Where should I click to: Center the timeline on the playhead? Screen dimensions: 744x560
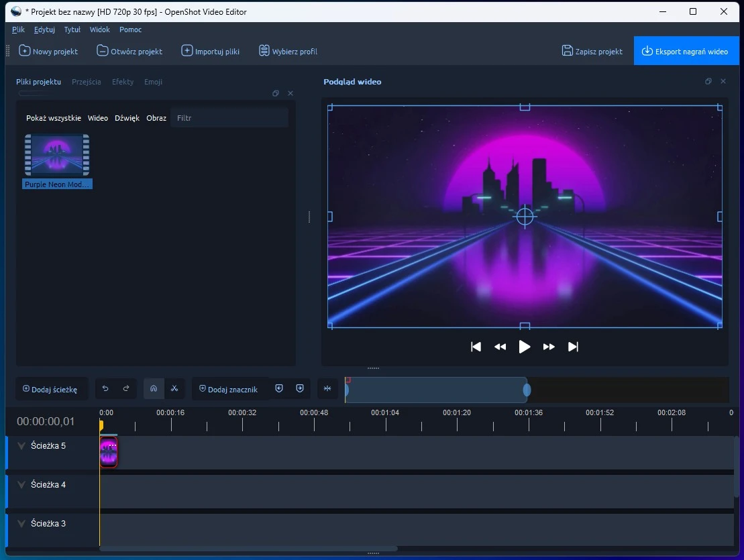(327, 388)
